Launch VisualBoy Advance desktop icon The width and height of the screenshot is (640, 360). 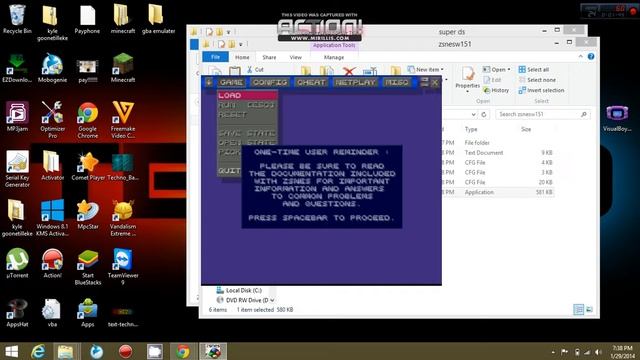[617, 118]
